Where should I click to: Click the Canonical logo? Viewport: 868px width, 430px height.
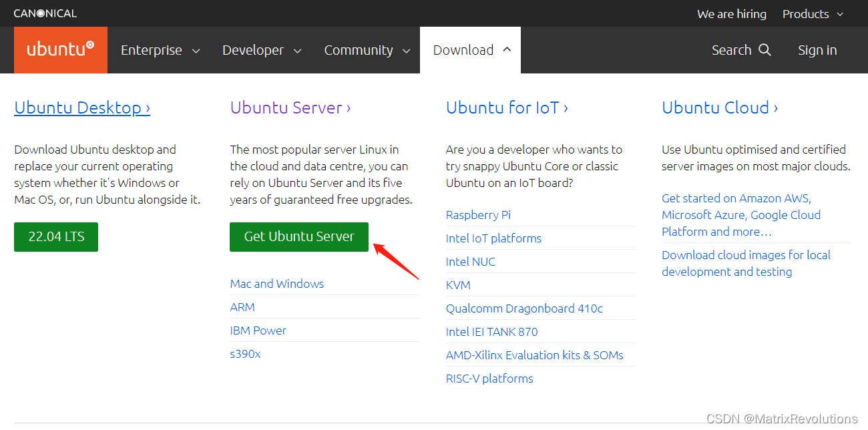(45, 13)
